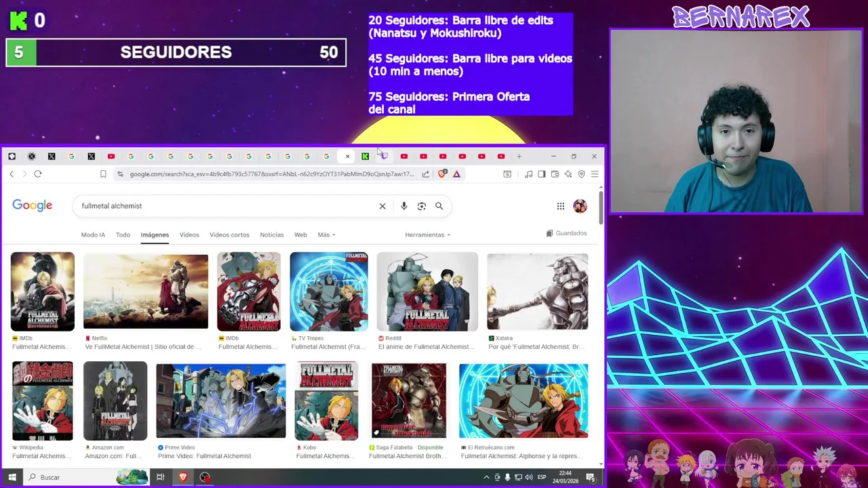This screenshot has height=488, width=868.
Task: Open the Windows Start menu
Action: click(12, 477)
